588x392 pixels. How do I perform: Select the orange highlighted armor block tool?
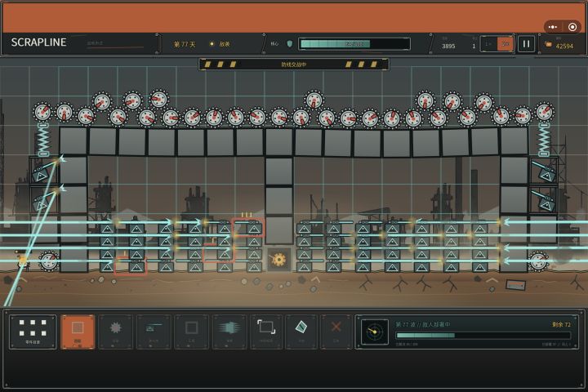pyautogui.click(x=78, y=332)
